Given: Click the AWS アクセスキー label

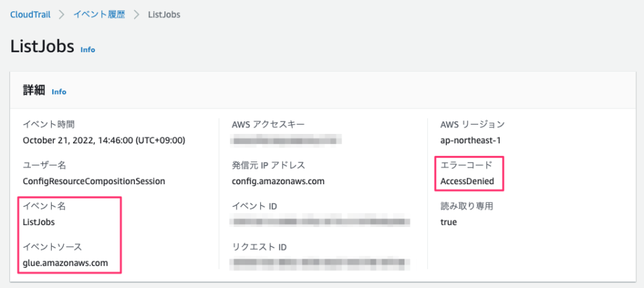Looking at the screenshot, I should 268,125.
